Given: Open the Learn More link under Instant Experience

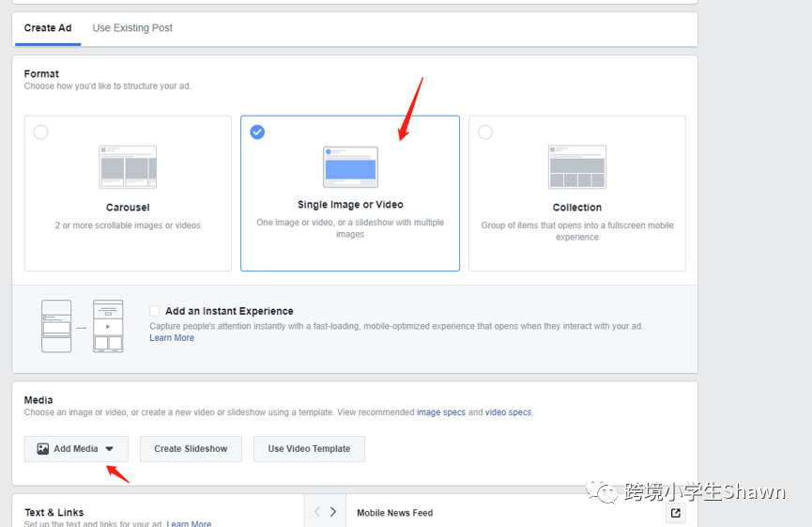Looking at the screenshot, I should pos(172,338).
